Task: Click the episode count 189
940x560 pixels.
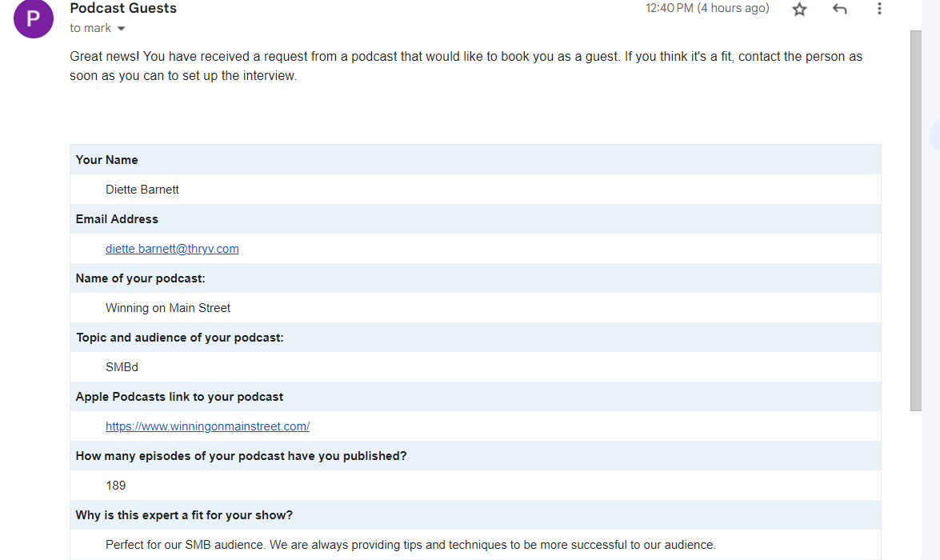Action: tap(116, 486)
